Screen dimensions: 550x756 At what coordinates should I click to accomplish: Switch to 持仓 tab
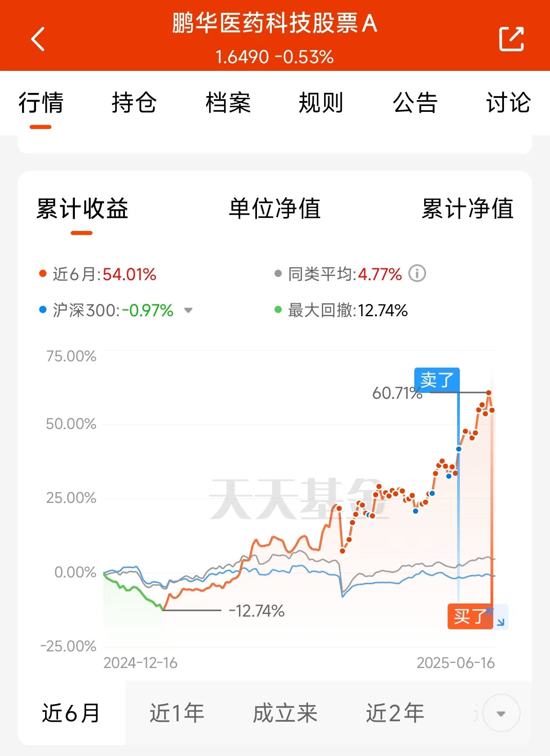coord(134,102)
